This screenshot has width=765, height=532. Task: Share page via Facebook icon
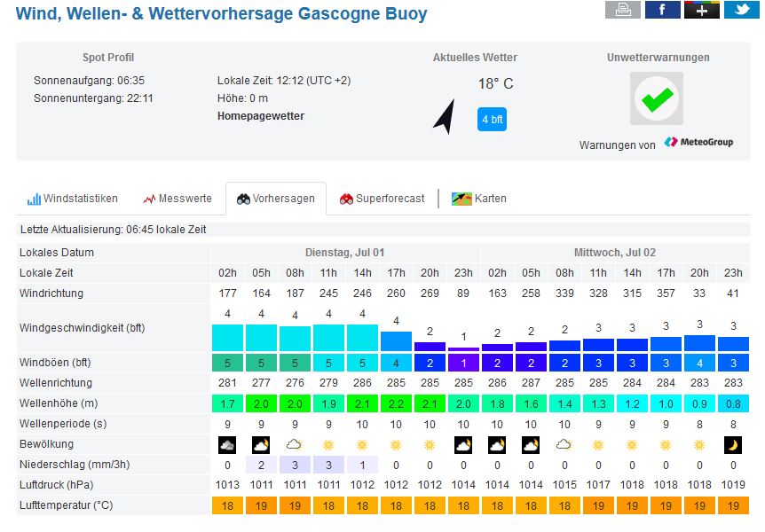[662, 10]
